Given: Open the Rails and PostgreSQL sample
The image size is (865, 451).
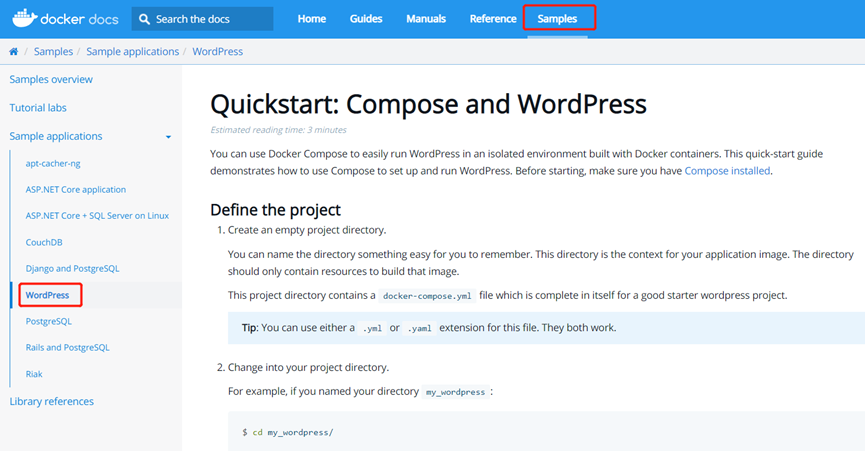Looking at the screenshot, I should (x=67, y=347).
